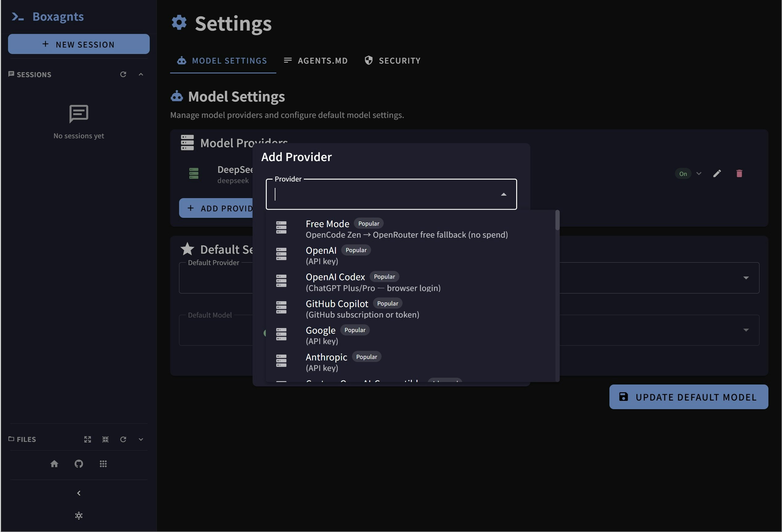The width and height of the screenshot is (782, 532).
Task: Click the GitHub Copilot option server icon
Action: coord(281,307)
